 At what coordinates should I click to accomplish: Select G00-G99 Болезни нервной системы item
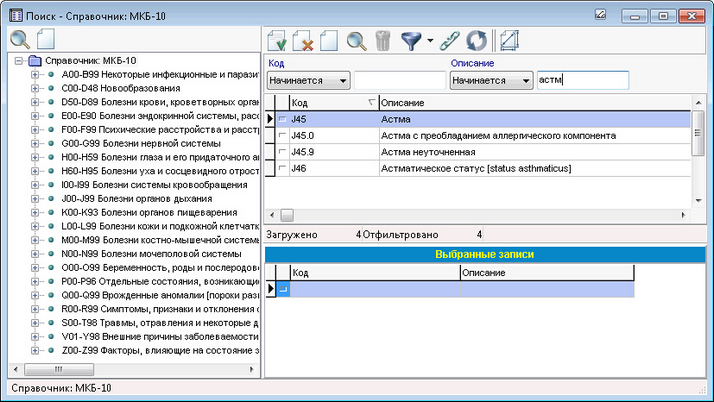141,143
